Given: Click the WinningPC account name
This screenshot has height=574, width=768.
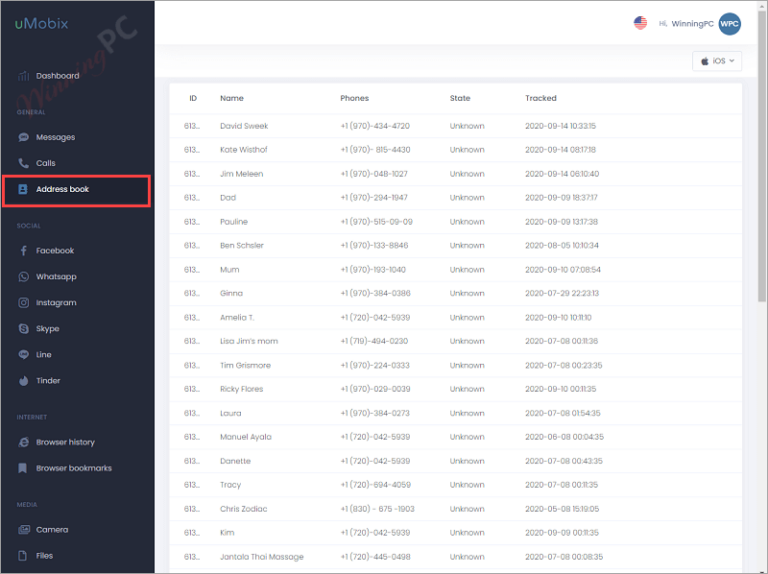Looking at the screenshot, I should (x=692, y=24).
